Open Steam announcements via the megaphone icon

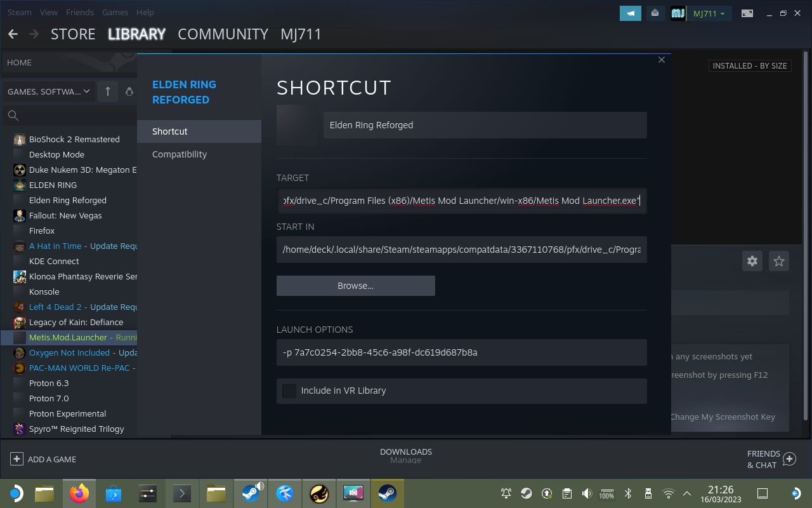(x=631, y=13)
